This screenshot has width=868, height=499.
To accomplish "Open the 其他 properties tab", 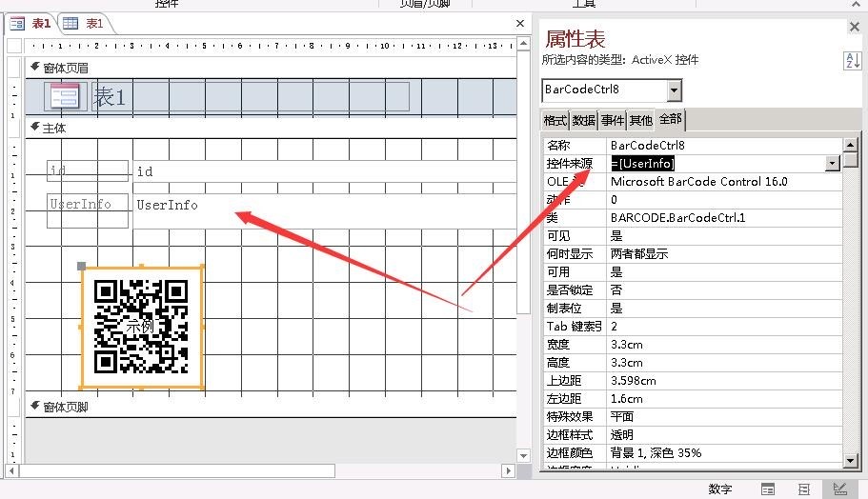I will [x=640, y=120].
